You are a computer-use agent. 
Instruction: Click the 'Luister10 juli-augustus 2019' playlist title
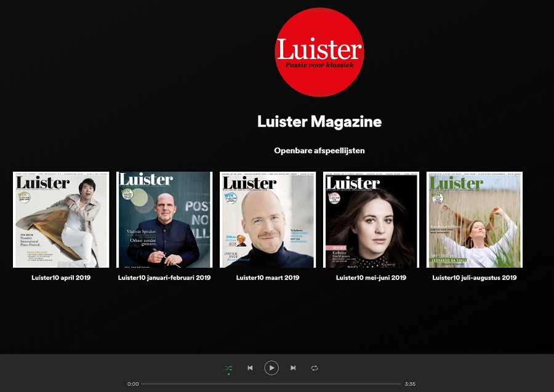(x=475, y=278)
